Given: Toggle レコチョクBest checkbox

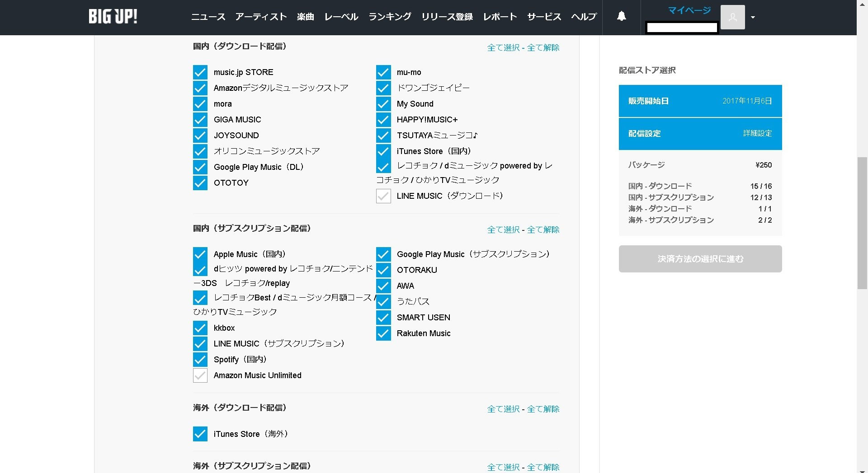Looking at the screenshot, I should point(200,298).
